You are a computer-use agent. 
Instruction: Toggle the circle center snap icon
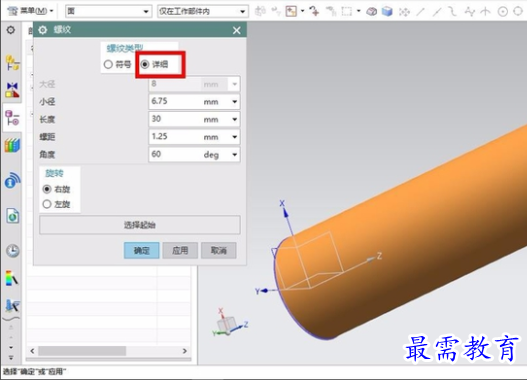click(502, 12)
